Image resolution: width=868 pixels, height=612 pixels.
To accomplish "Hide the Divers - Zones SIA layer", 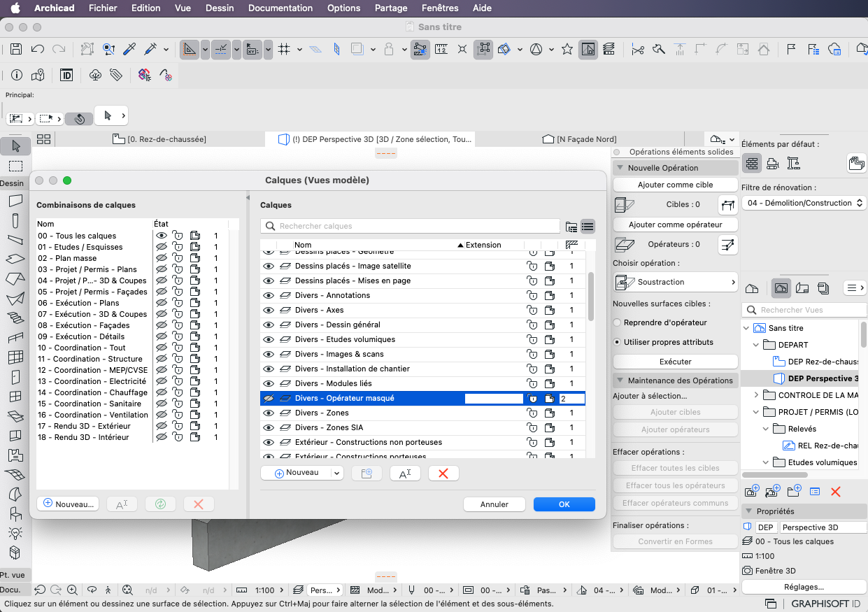I will point(268,427).
